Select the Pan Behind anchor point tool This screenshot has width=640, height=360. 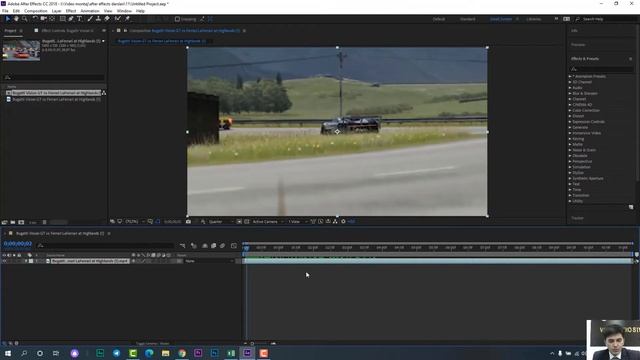pos(52,19)
